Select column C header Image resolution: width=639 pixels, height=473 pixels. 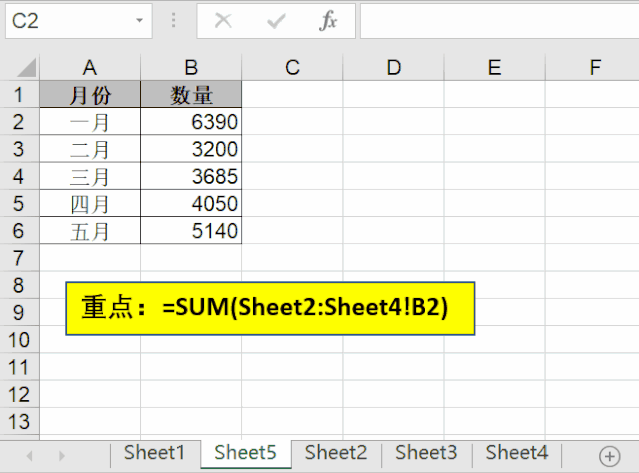click(292, 67)
